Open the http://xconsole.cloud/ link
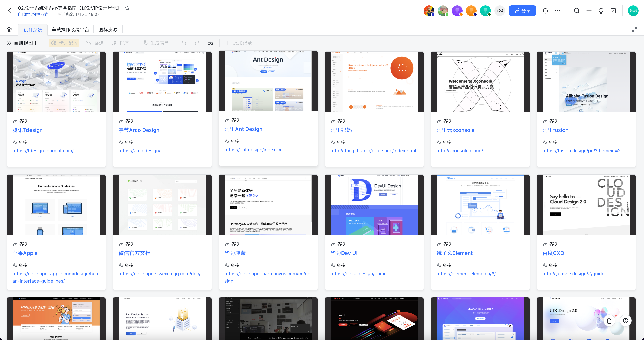Viewport: 644px width, 340px height. tap(460, 151)
